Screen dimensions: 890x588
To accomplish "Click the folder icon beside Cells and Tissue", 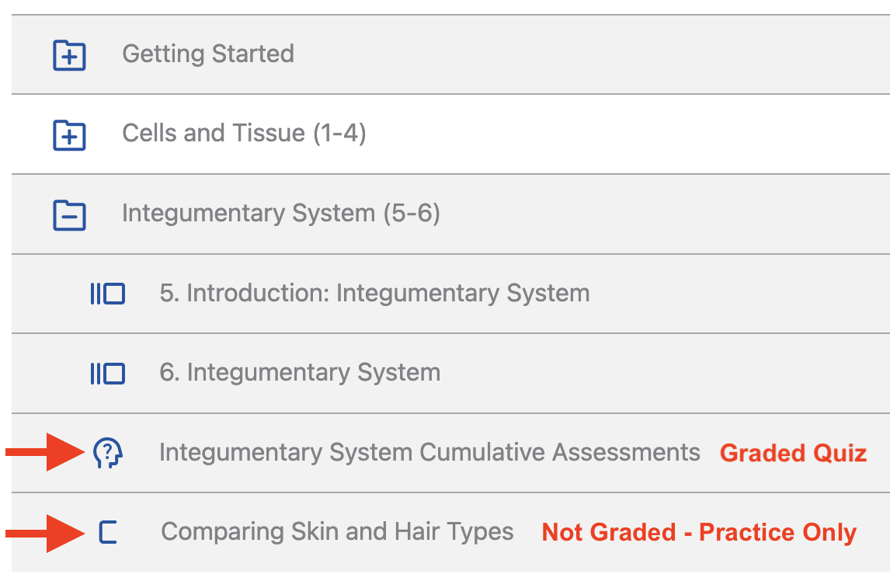I will coord(69,134).
